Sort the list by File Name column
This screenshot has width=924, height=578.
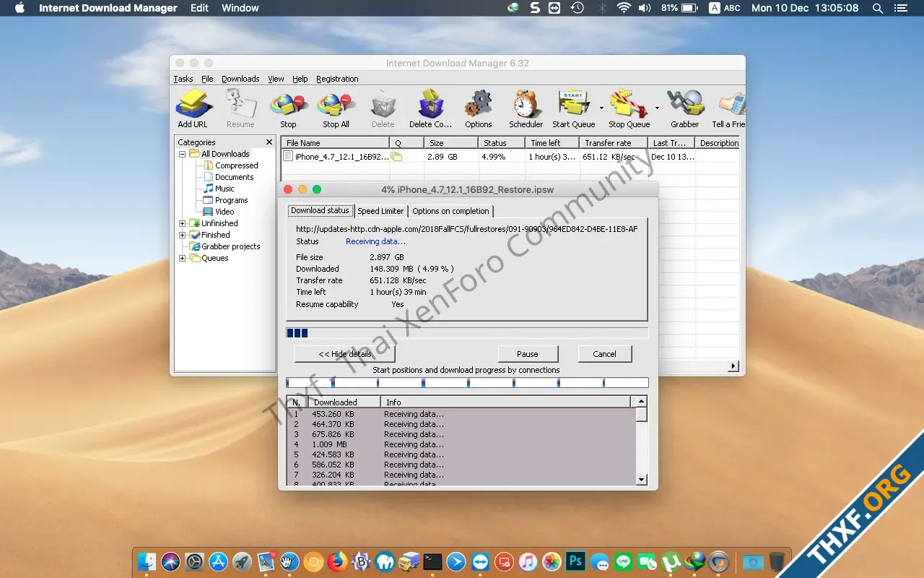click(x=335, y=143)
